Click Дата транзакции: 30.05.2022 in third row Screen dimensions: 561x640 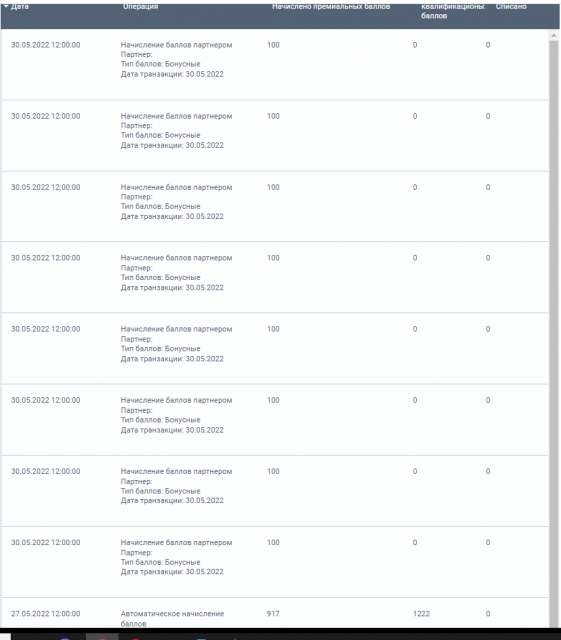[x=172, y=216]
